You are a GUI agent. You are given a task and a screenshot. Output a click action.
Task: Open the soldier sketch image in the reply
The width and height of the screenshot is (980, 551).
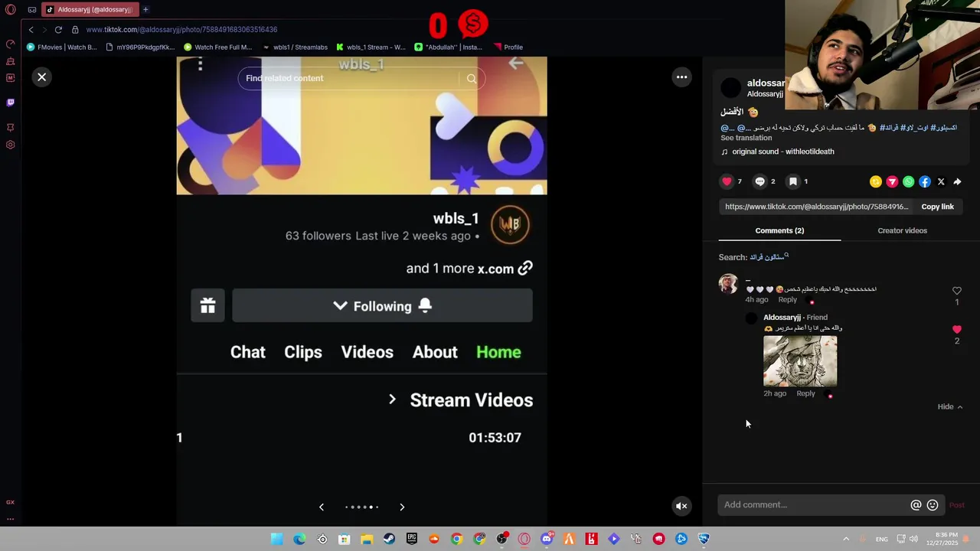[800, 360]
